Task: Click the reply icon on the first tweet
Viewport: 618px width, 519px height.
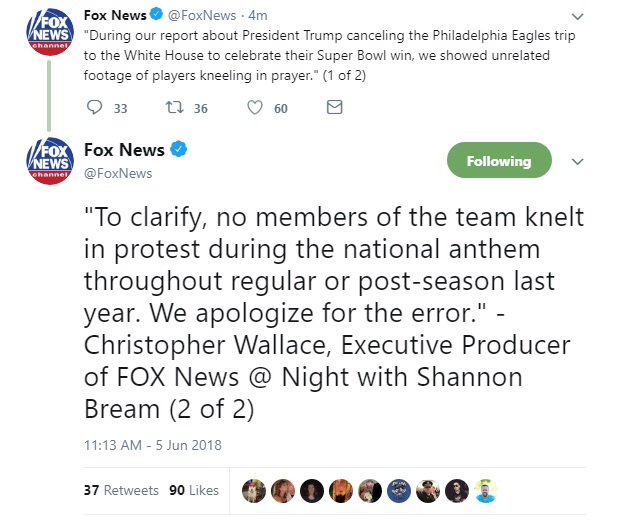Action: click(x=96, y=107)
